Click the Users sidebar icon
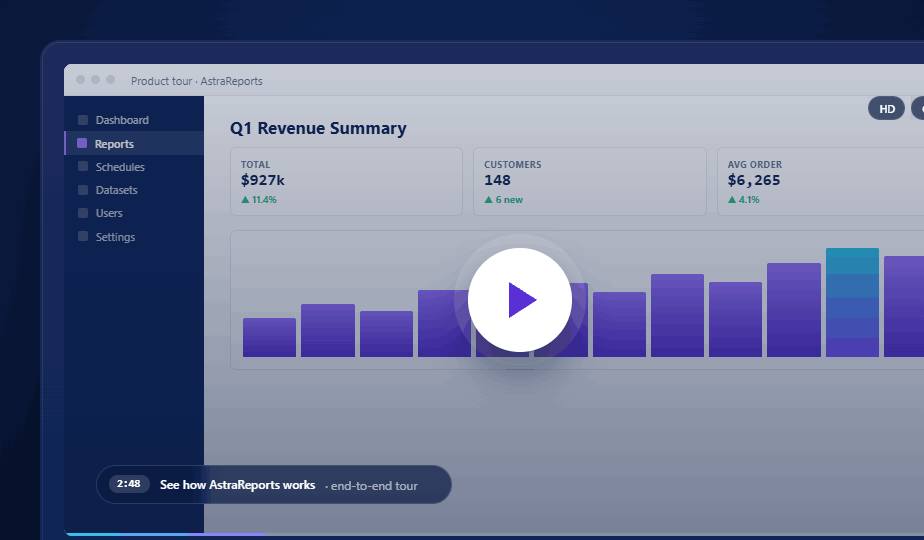This screenshot has height=540, width=924. click(83, 213)
